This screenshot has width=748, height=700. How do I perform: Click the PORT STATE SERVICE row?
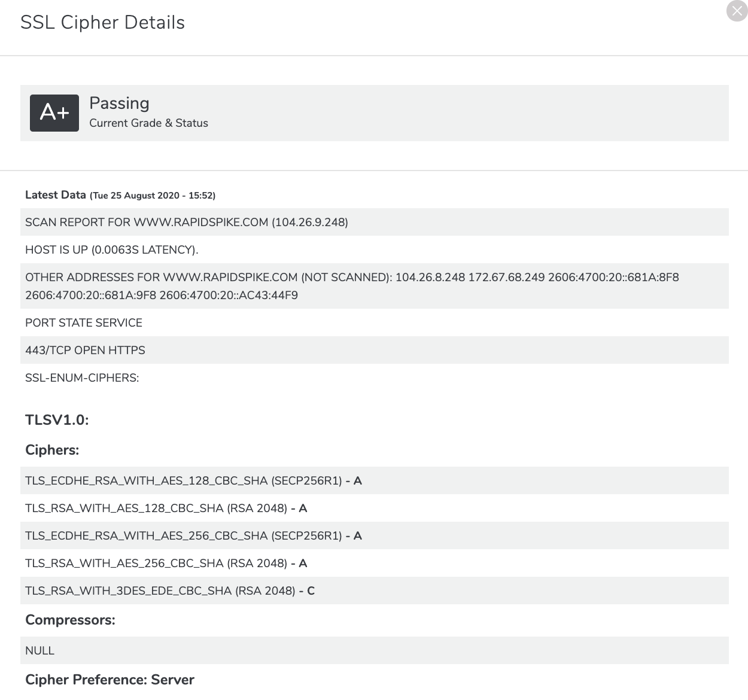[375, 322]
